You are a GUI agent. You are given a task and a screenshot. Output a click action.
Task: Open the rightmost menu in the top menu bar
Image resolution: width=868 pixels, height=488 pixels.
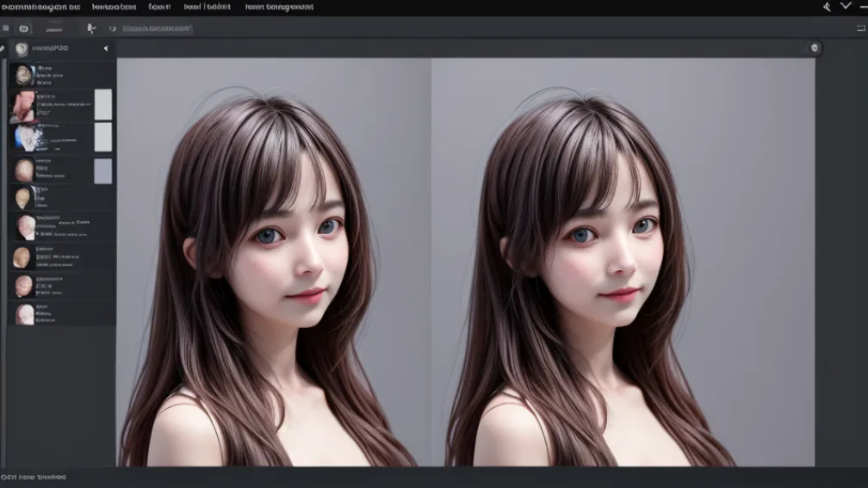point(278,6)
